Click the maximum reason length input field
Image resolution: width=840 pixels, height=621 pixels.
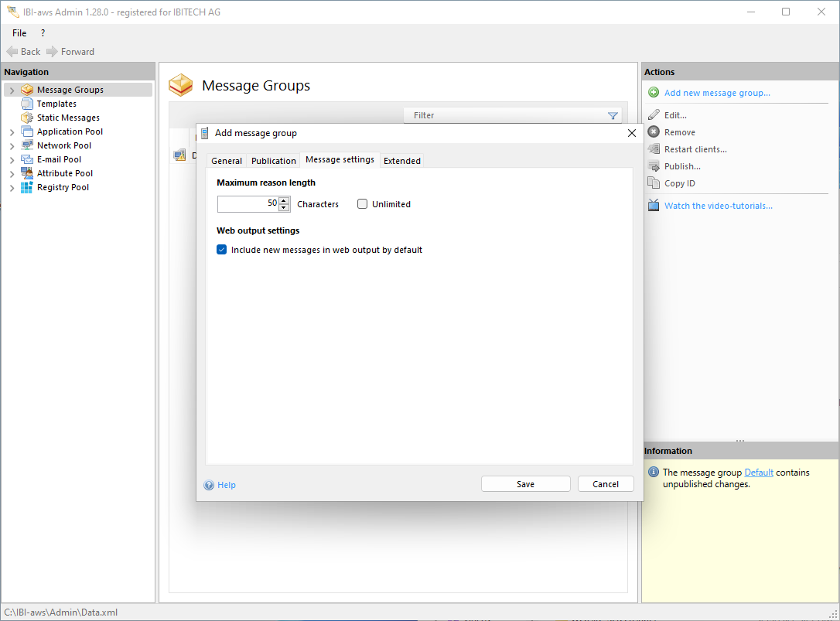248,204
